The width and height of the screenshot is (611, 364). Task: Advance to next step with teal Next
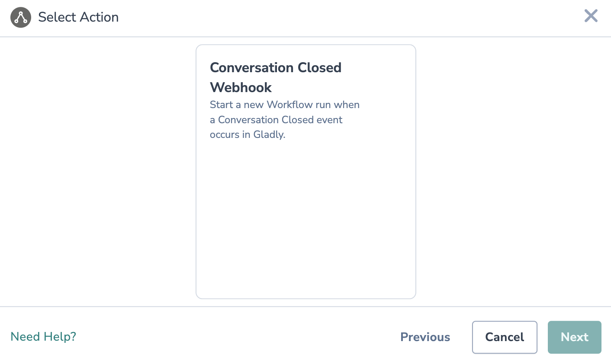(x=574, y=337)
